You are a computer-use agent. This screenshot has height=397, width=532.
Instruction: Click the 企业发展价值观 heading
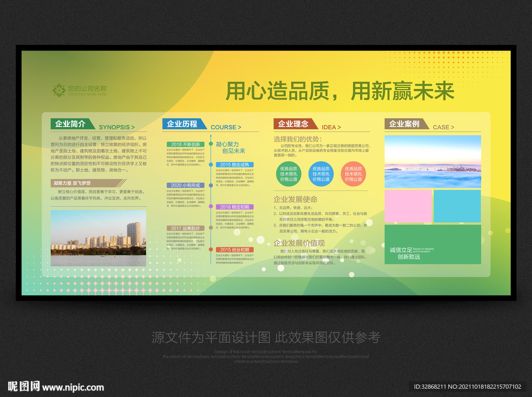pyautogui.click(x=299, y=243)
